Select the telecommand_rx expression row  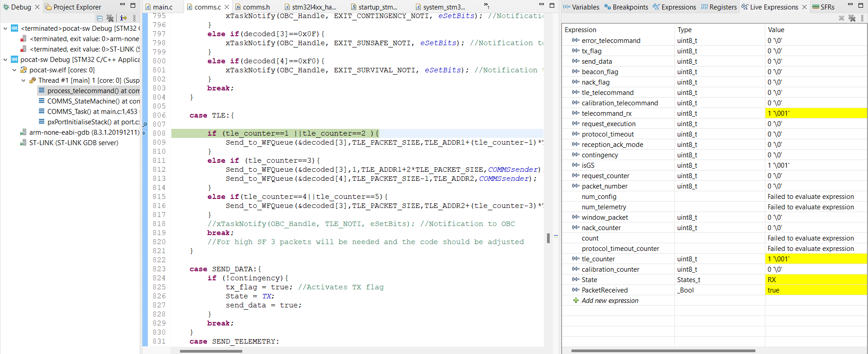(714, 113)
